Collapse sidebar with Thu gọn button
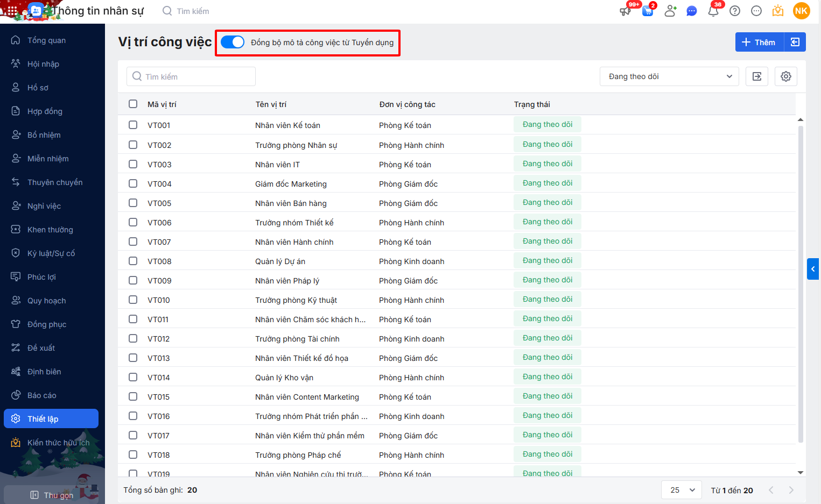Image resolution: width=821 pixels, height=504 pixels. [52, 495]
